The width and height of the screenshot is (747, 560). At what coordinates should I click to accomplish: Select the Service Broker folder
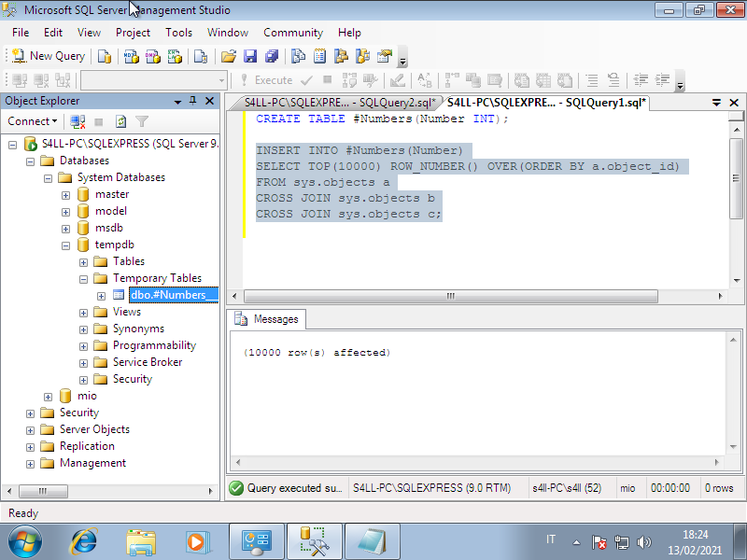click(x=148, y=362)
